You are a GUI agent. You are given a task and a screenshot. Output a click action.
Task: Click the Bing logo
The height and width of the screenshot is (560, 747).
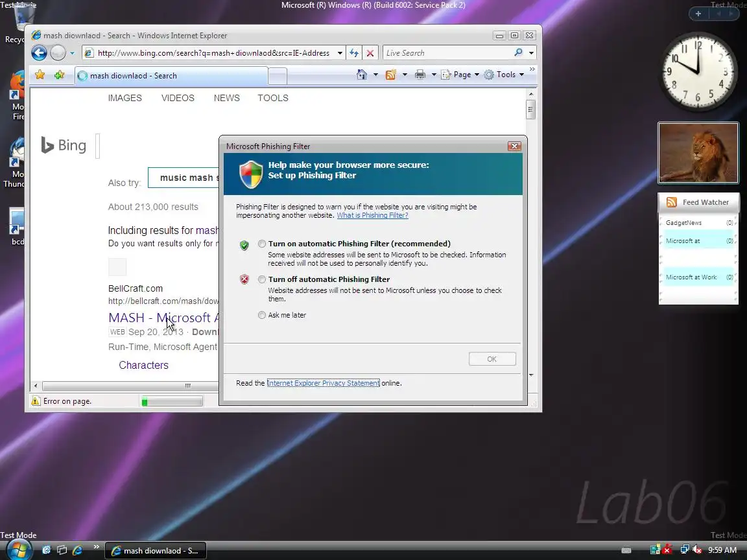coord(64,145)
